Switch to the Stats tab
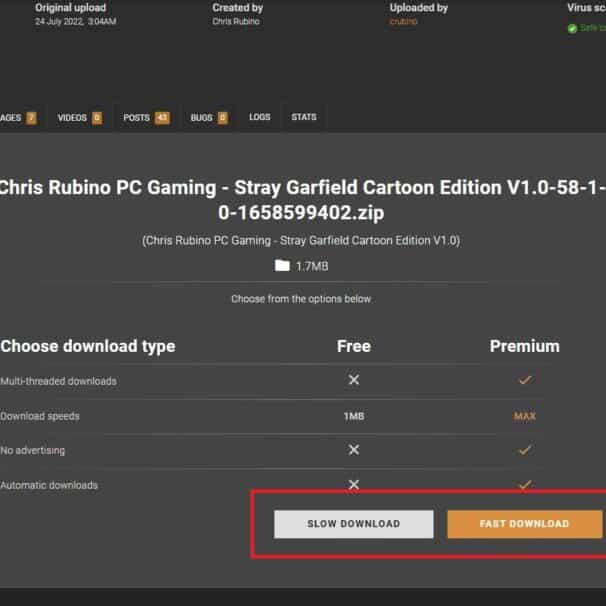Screen dimensions: 606x606 304,117
